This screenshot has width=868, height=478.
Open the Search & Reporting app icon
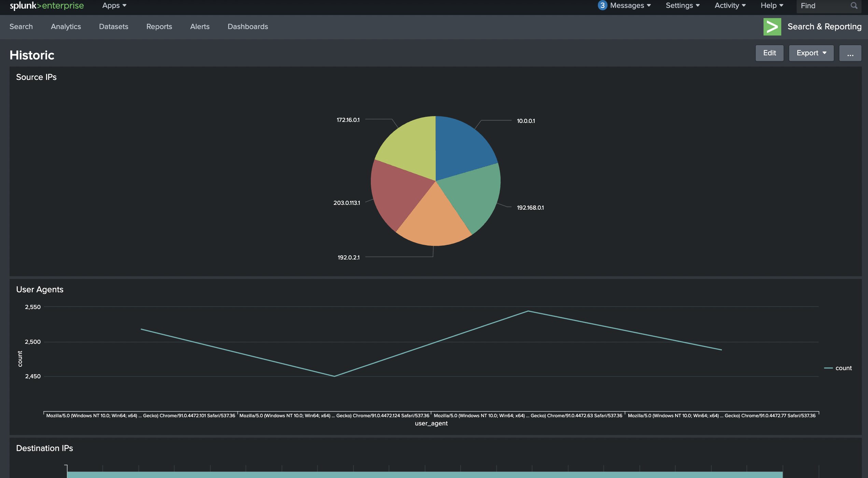(x=772, y=26)
